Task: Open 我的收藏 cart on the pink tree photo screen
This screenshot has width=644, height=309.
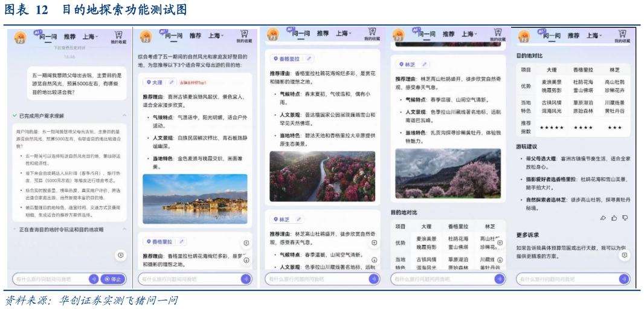Action: pos(497,34)
